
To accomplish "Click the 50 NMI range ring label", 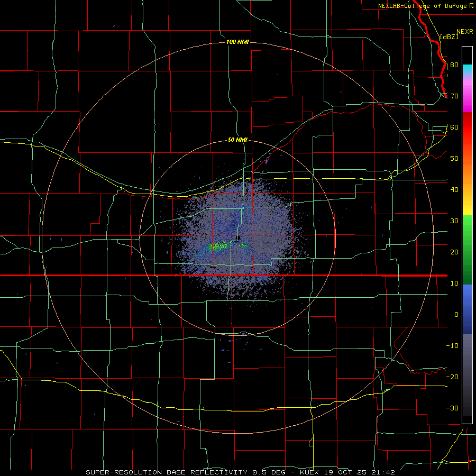I will [237, 140].
